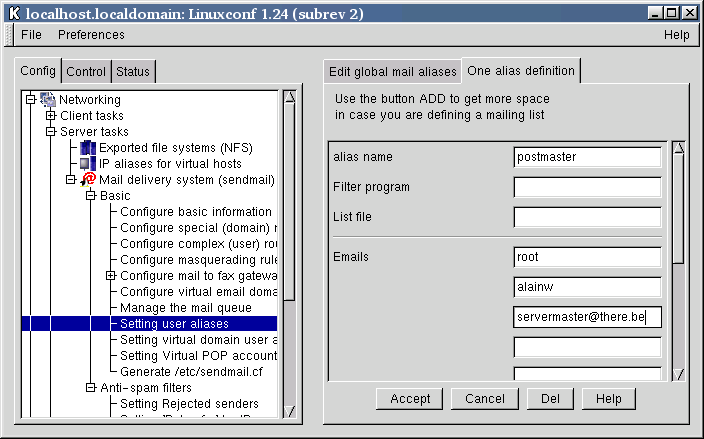Select the Server tasks label
The width and height of the screenshot is (704, 439).
pyautogui.click(x=94, y=132)
